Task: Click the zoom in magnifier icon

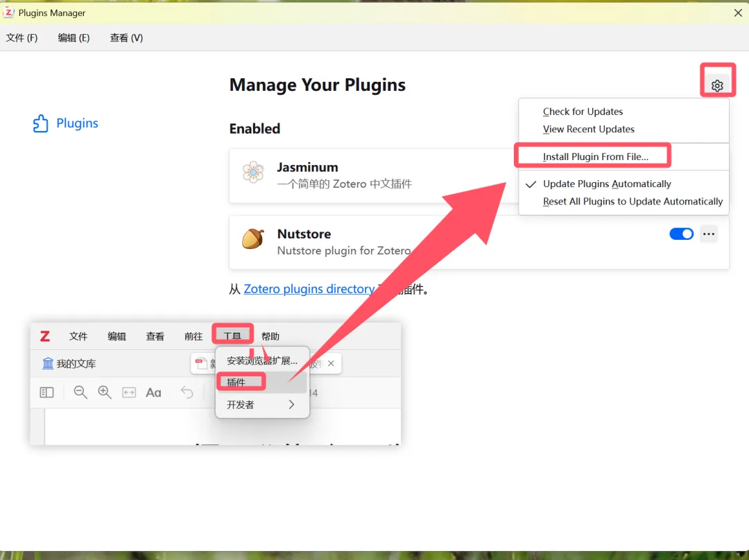Action: point(105,392)
